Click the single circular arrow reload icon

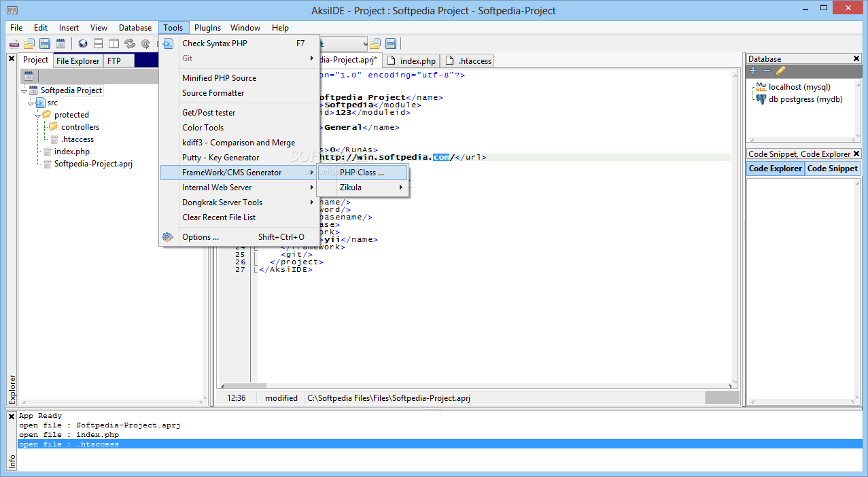[145, 43]
